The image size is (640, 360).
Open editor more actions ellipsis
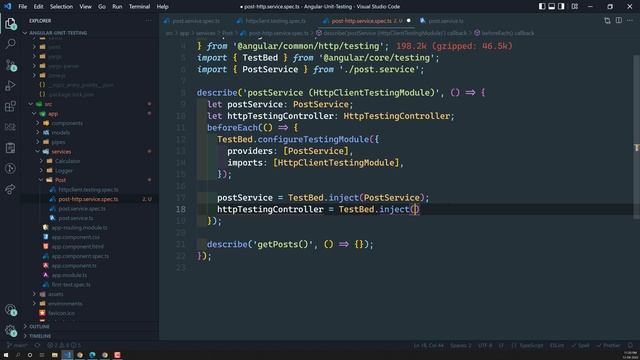pyautogui.click(x=630, y=20)
